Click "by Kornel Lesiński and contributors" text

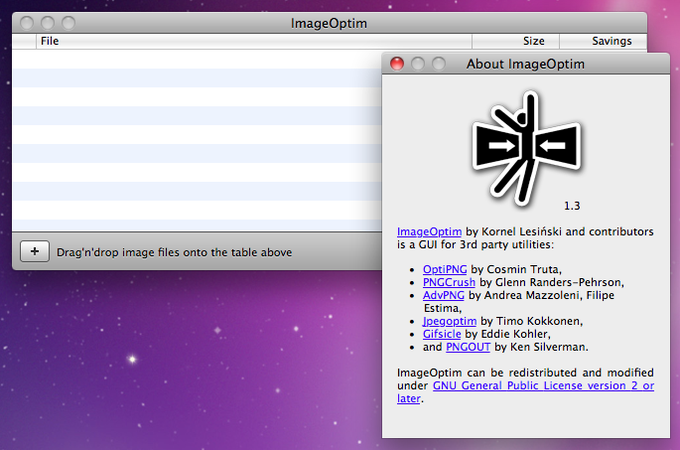[x=559, y=232]
